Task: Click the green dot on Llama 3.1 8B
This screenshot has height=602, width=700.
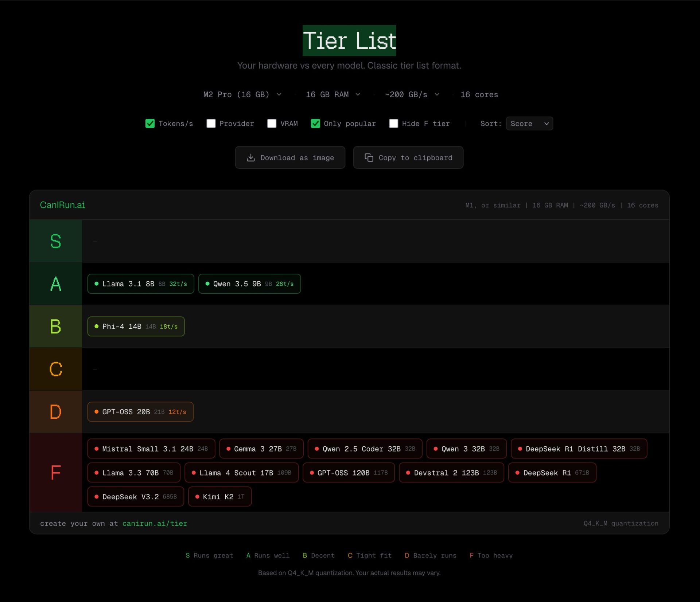Action: coord(97,284)
